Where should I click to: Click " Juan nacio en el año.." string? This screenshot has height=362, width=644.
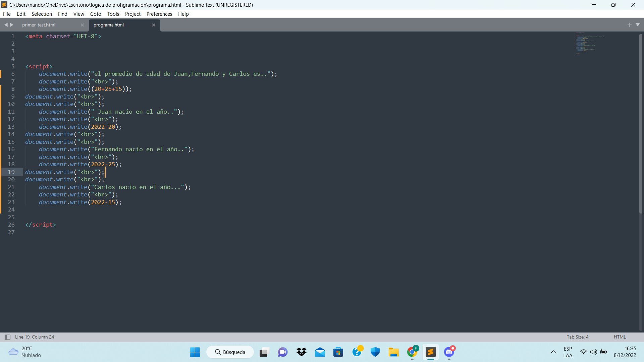(134, 112)
